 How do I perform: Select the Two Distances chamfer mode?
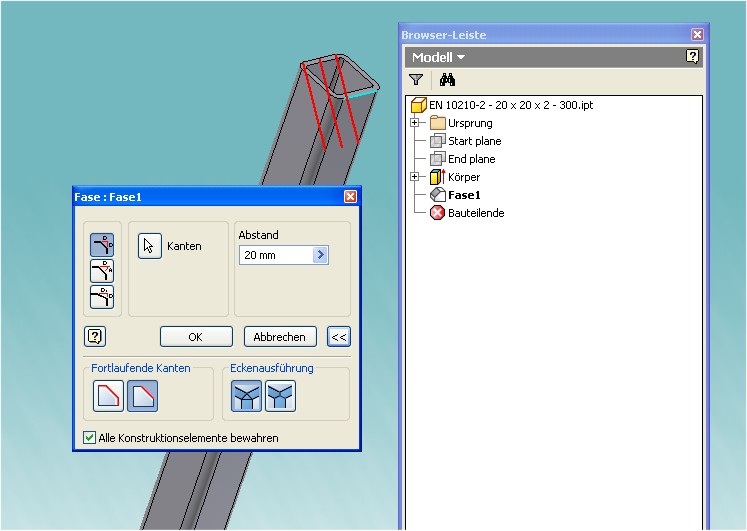(102, 297)
